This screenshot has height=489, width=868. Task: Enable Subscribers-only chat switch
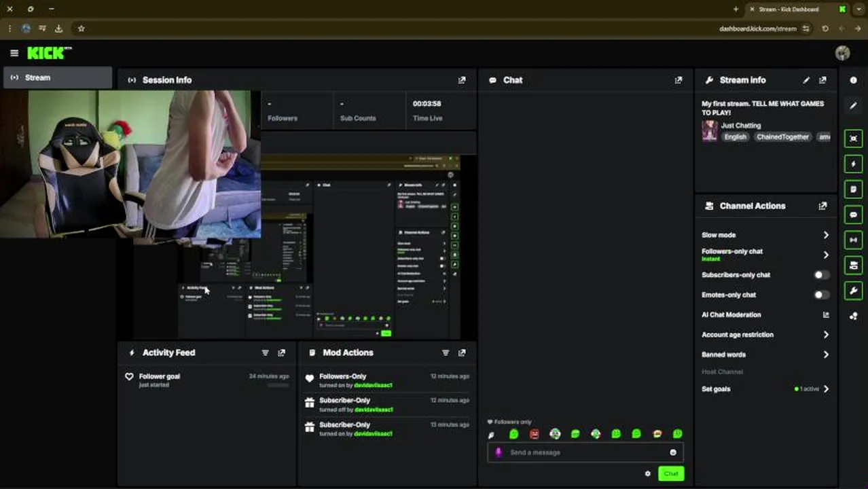point(821,275)
